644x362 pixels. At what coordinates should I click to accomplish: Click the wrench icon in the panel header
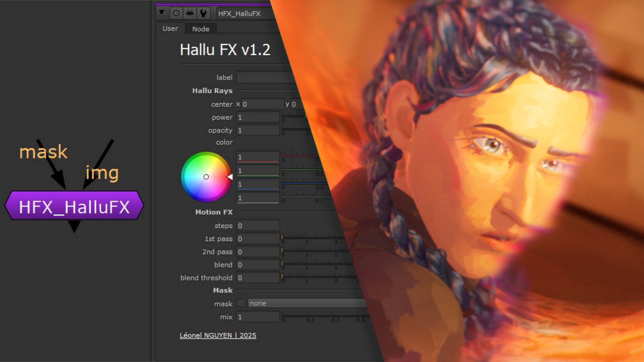click(x=203, y=13)
